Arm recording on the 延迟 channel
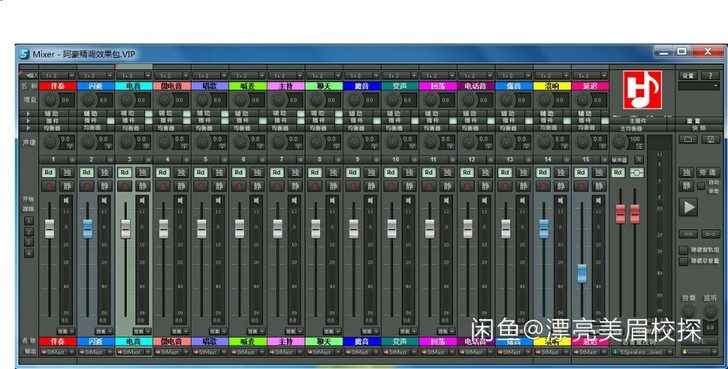This screenshot has height=369, width=728. pyautogui.click(x=581, y=186)
